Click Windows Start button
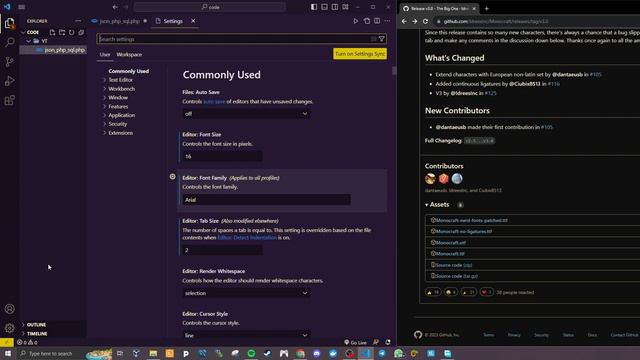The width and height of the screenshot is (640, 360). click(x=8, y=353)
